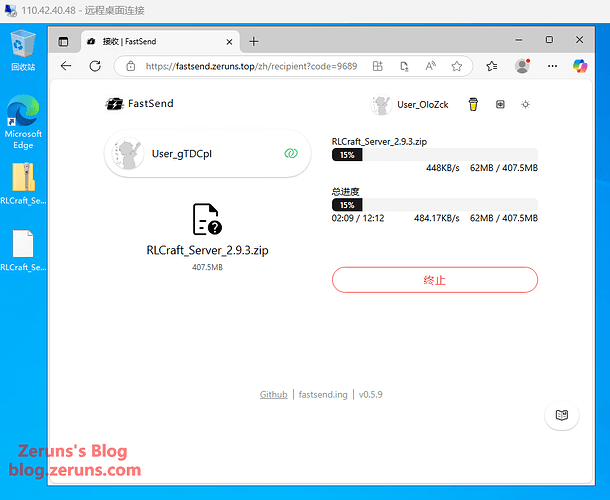This screenshot has height=500, width=610.
Task: Click the coffee cup donate icon
Action: 474,104
